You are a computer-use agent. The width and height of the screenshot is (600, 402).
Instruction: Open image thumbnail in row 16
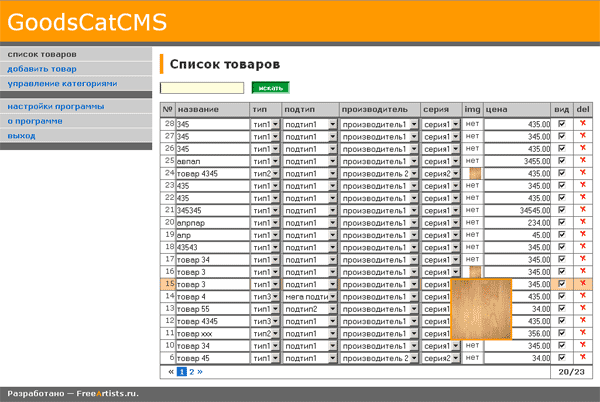(x=475, y=272)
